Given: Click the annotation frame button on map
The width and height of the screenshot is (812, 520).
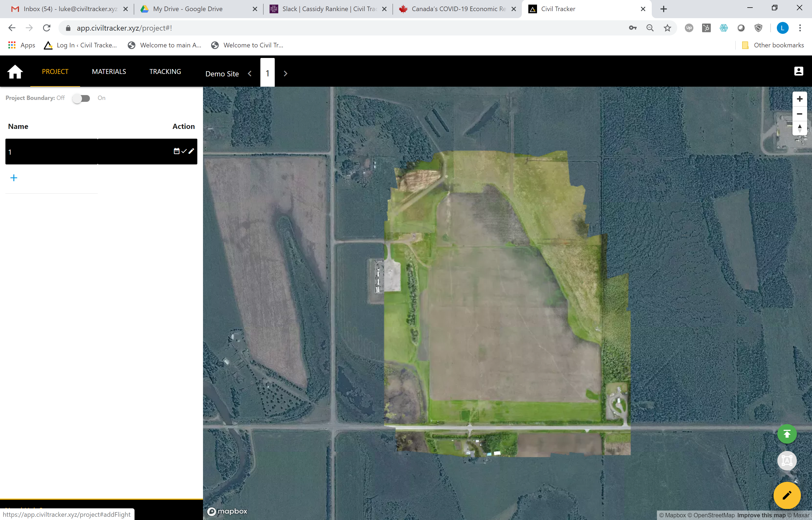Looking at the screenshot, I should [787, 460].
